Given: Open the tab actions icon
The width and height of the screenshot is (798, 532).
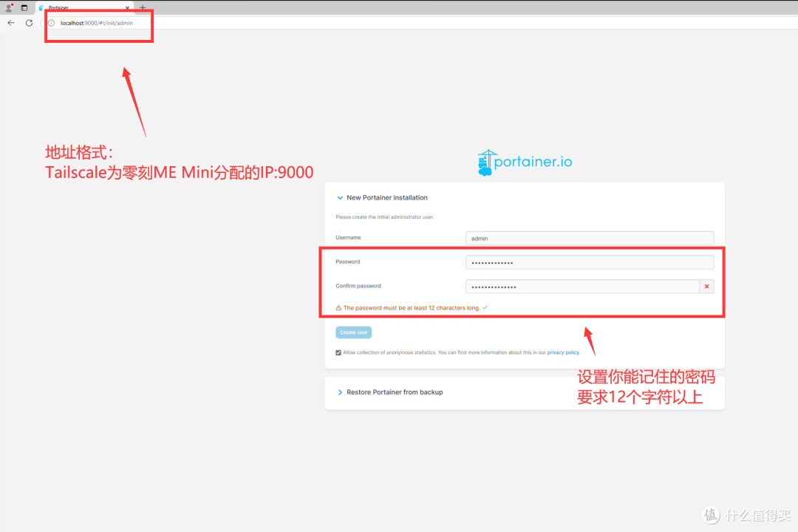Looking at the screenshot, I should 24,7.
